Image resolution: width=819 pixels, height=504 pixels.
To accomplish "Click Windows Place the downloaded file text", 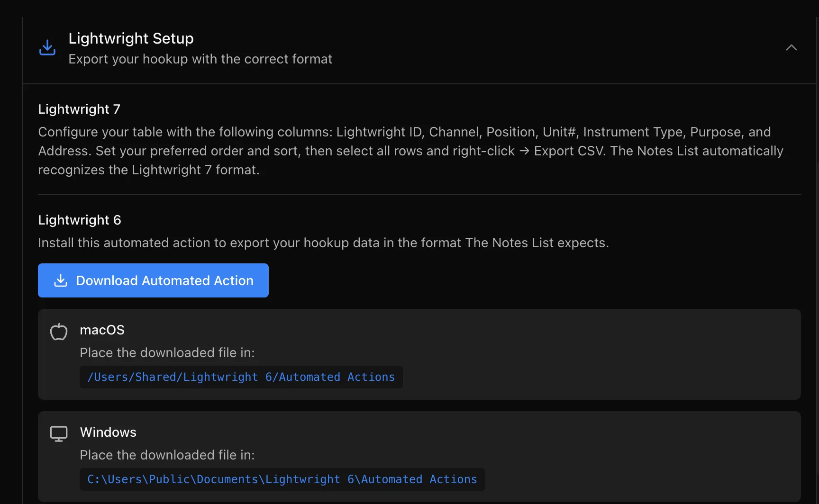I will [x=167, y=455].
